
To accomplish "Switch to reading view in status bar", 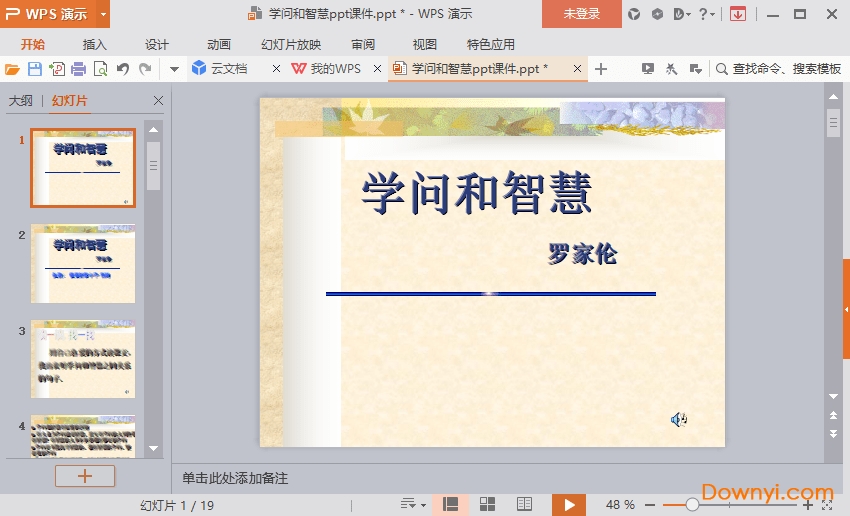I will [524, 505].
